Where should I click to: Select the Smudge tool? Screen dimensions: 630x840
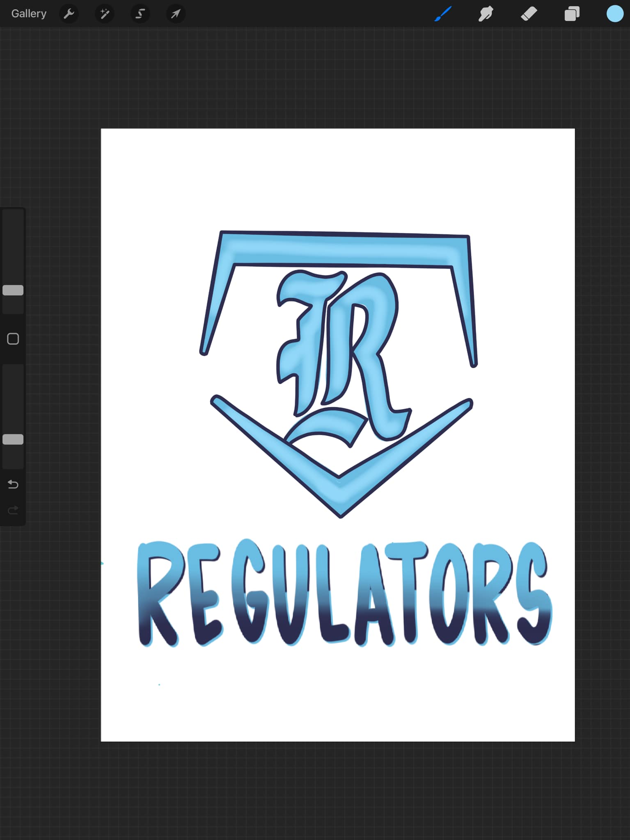point(486,14)
